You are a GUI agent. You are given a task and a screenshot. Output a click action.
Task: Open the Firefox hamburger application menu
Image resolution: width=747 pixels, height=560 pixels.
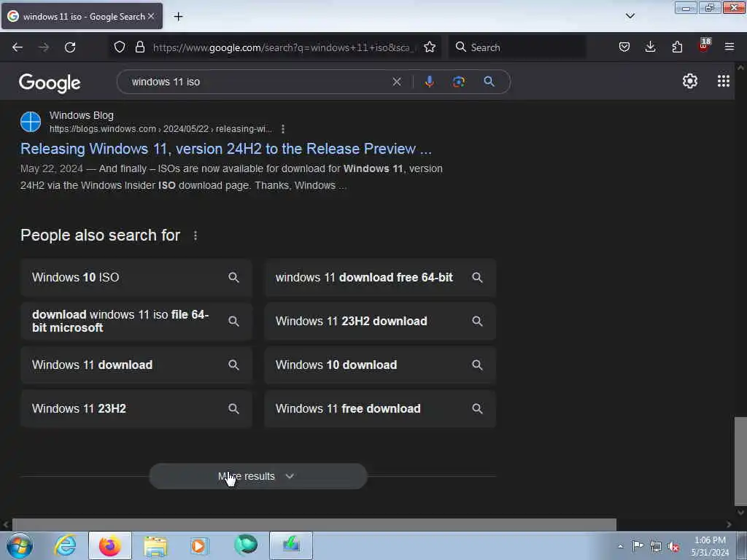point(729,47)
